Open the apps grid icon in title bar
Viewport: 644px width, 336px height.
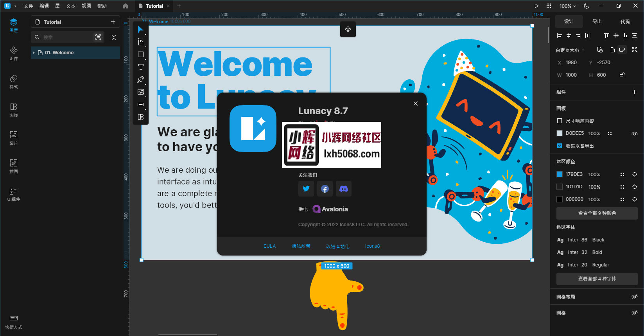click(549, 6)
